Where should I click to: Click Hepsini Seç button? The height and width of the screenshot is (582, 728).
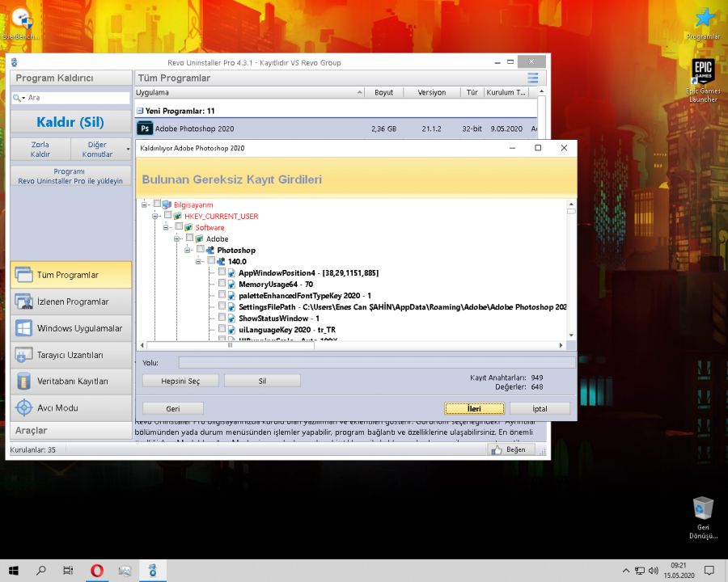(x=181, y=381)
